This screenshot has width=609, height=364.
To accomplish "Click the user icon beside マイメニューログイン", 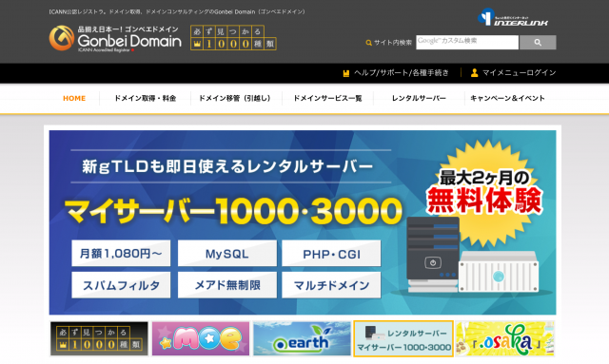I will click(x=474, y=73).
